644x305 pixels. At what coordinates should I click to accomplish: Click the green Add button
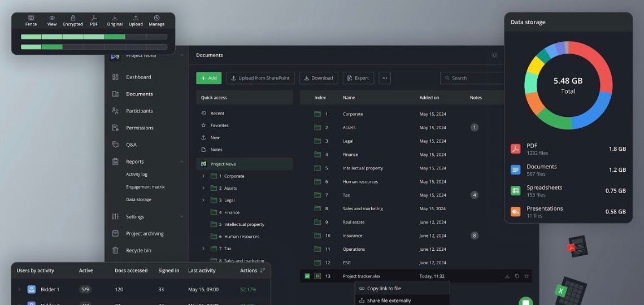(x=208, y=78)
